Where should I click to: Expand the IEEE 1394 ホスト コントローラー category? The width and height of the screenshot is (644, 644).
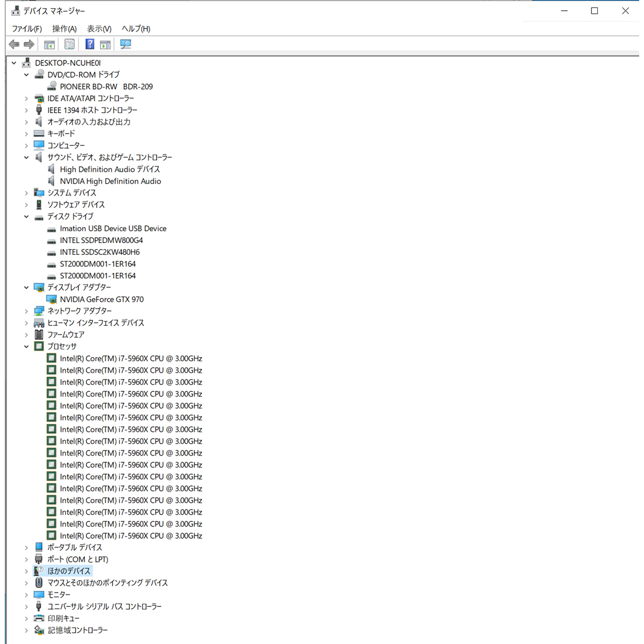(26, 110)
